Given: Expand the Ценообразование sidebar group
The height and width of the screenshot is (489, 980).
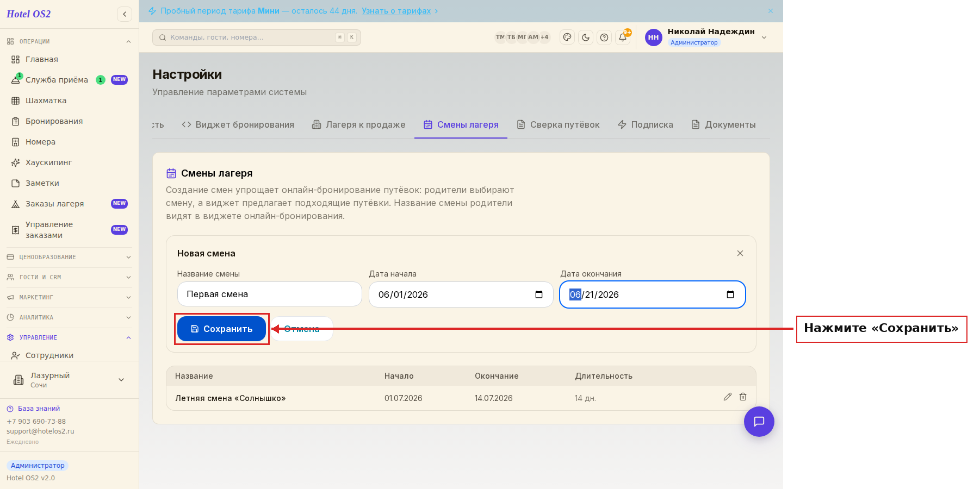Looking at the screenshot, I should 69,257.
